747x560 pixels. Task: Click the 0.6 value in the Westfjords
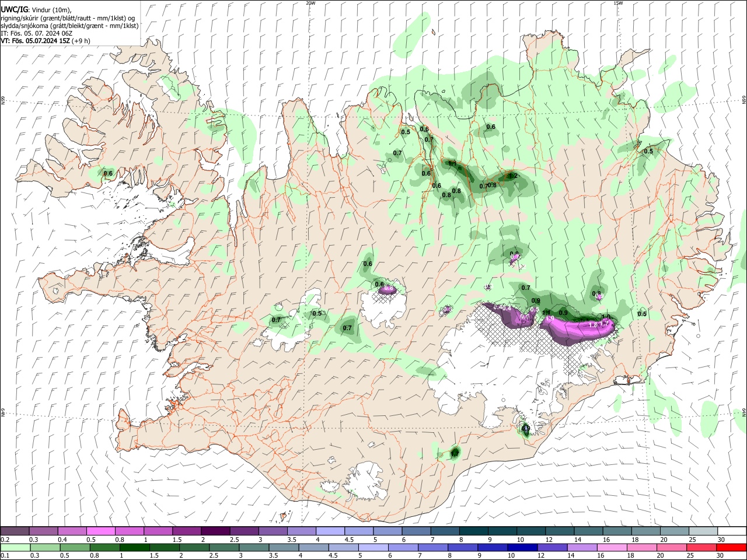(x=108, y=173)
